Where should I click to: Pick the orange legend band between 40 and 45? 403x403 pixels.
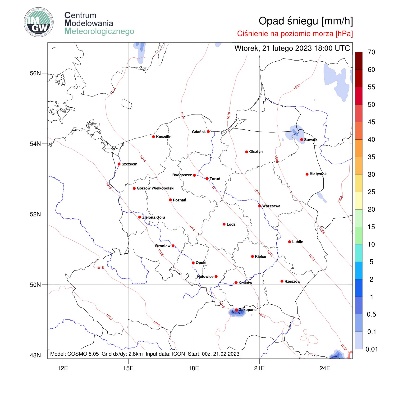[x=359, y=131]
